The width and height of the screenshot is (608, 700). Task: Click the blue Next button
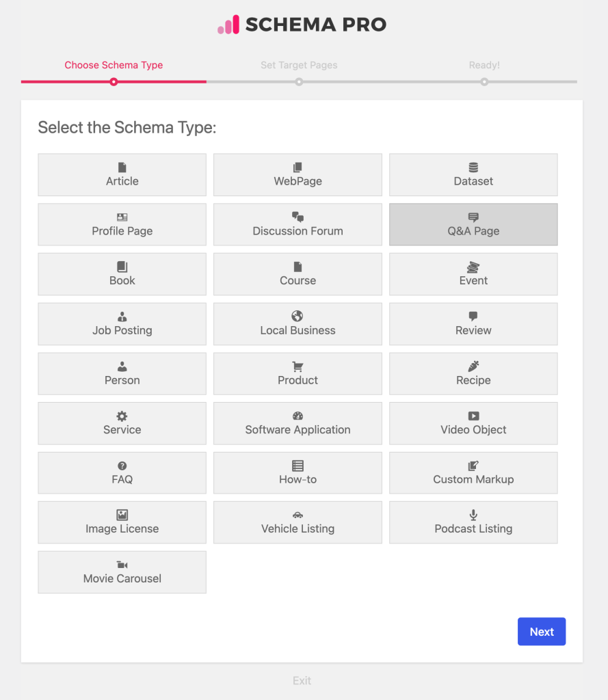coord(542,631)
